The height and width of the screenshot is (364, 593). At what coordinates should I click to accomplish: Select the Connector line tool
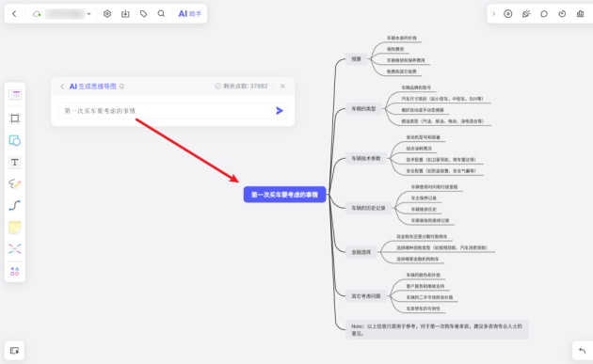pyautogui.click(x=15, y=205)
